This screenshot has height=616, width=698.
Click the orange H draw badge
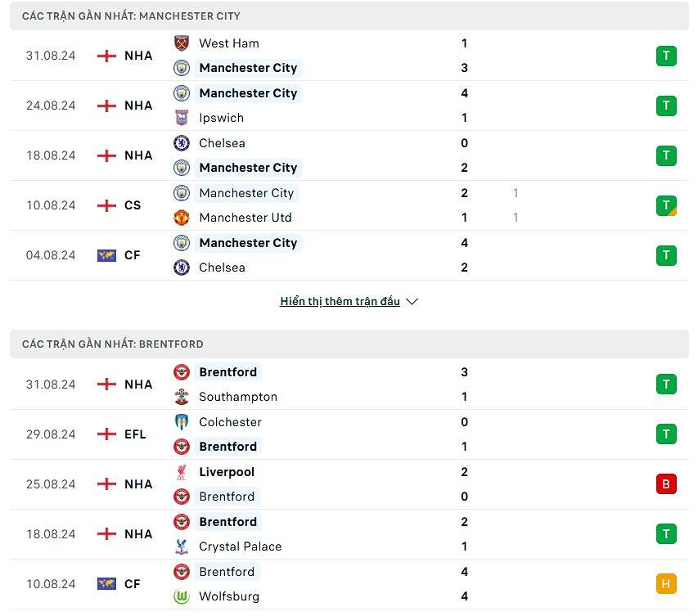click(666, 584)
